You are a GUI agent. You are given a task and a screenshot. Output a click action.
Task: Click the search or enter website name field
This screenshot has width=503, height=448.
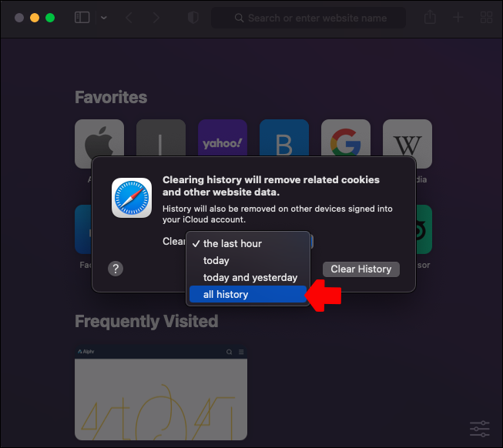click(308, 18)
